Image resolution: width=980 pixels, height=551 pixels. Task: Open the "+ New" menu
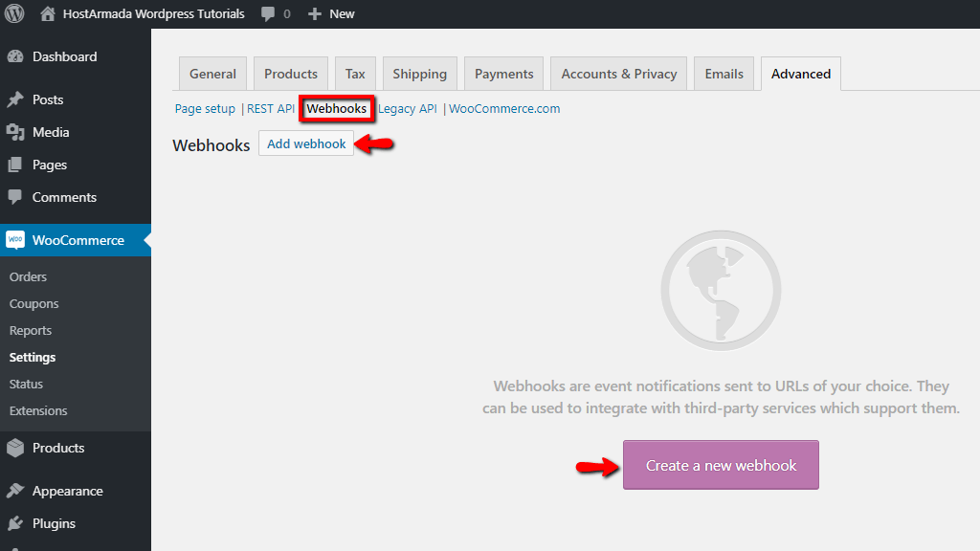330,13
